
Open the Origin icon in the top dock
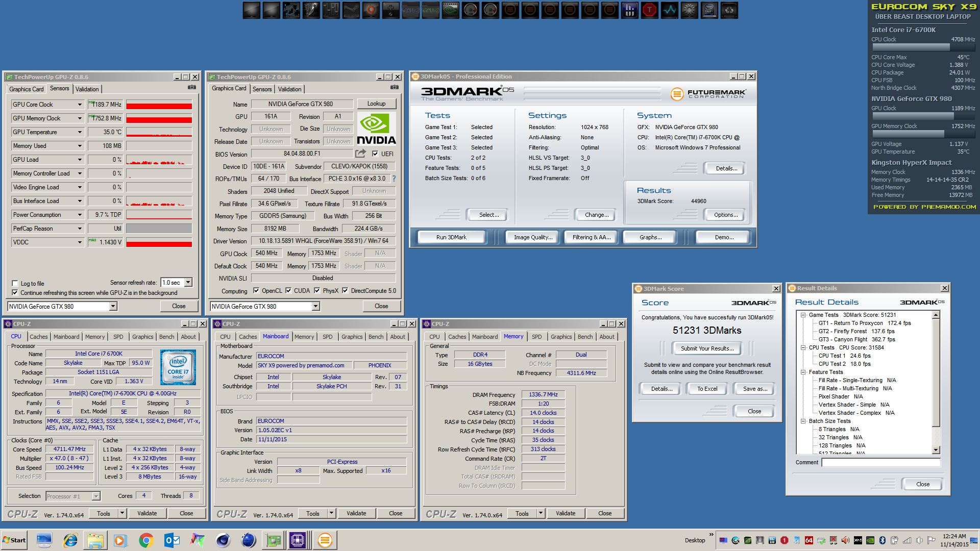[371, 10]
